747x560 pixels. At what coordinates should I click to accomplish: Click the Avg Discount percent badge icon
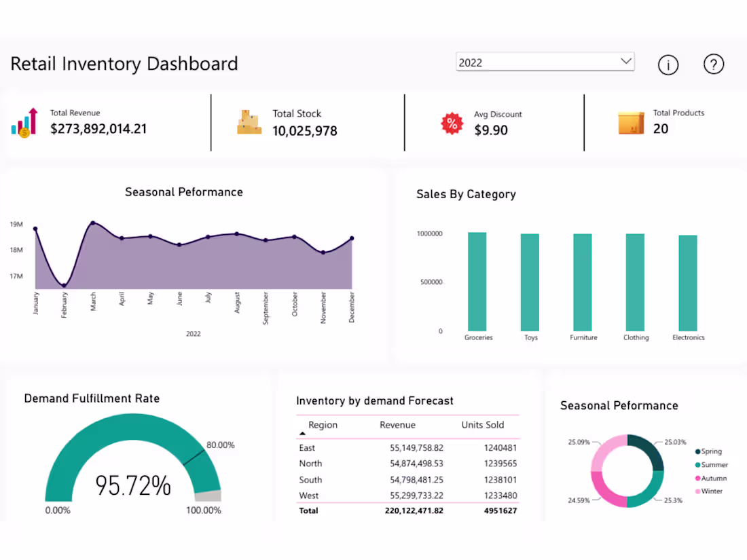tap(452, 124)
